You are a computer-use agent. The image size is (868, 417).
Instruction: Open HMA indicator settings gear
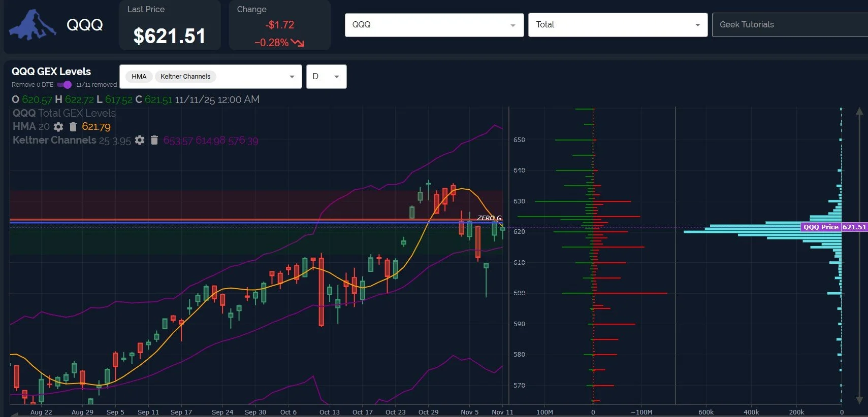click(x=58, y=127)
